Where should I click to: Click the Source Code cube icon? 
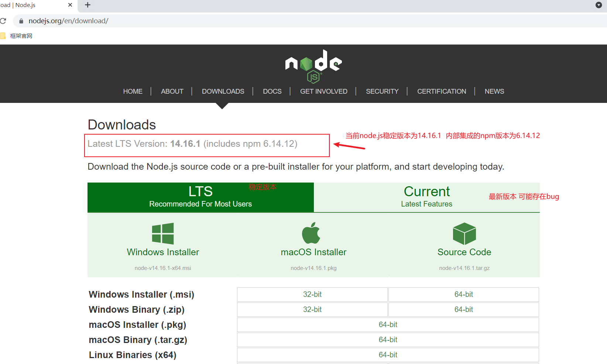[x=464, y=233]
